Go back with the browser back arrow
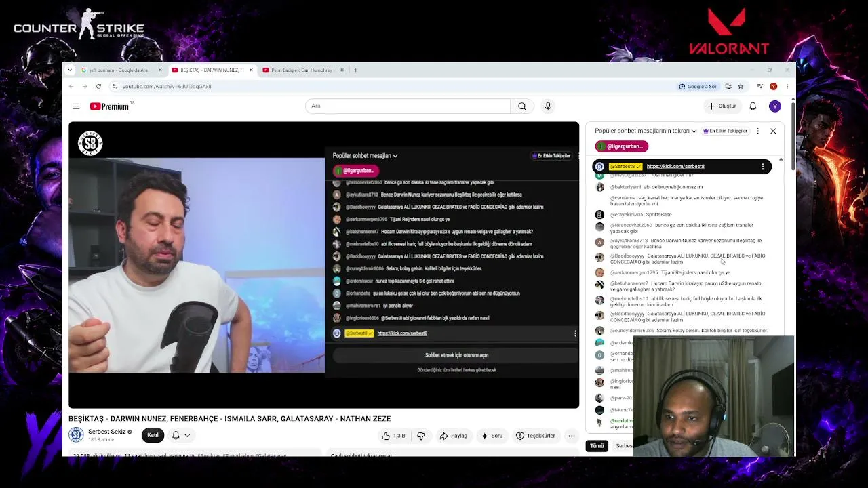Image resolution: width=868 pixels, height=488 pixels. 71,87
